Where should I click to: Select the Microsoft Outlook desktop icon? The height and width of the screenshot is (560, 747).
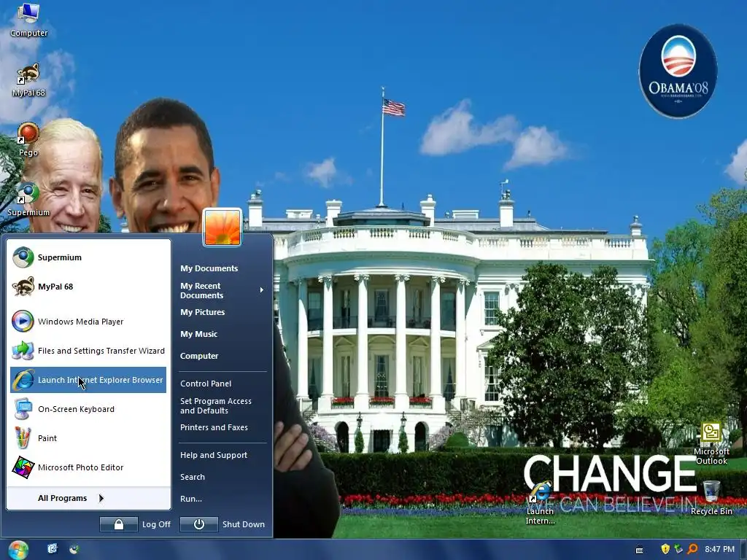(x=711, y=443)
